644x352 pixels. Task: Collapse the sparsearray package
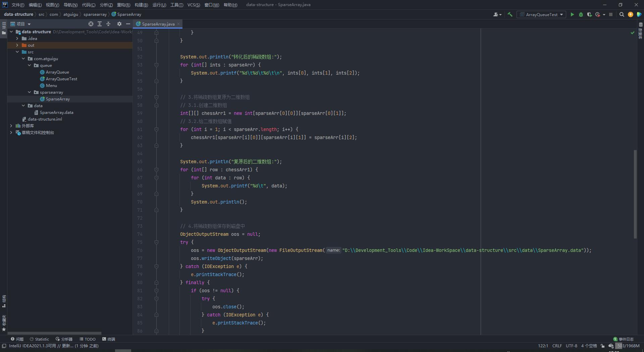(x=29, y=92)
